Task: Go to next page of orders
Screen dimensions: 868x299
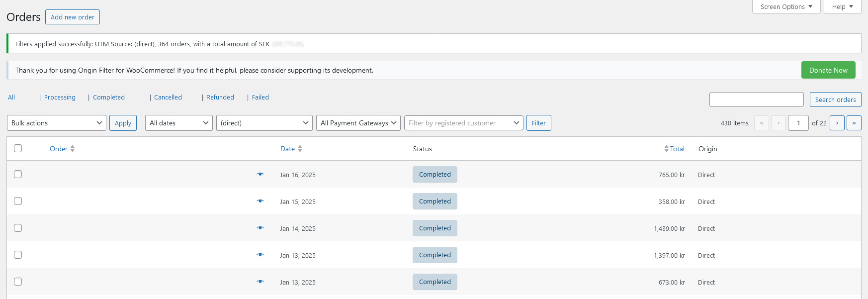Action: tap(837, 123)
